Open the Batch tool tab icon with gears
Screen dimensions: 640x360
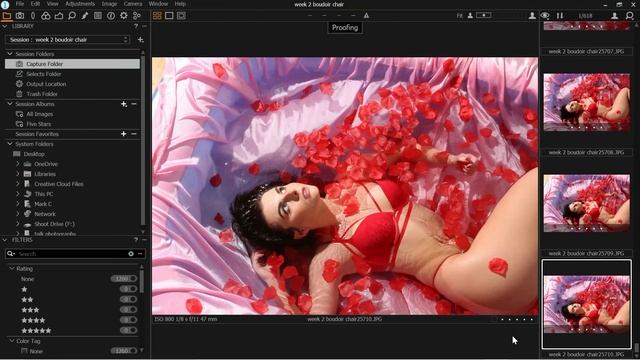click(x=137, y=16)
